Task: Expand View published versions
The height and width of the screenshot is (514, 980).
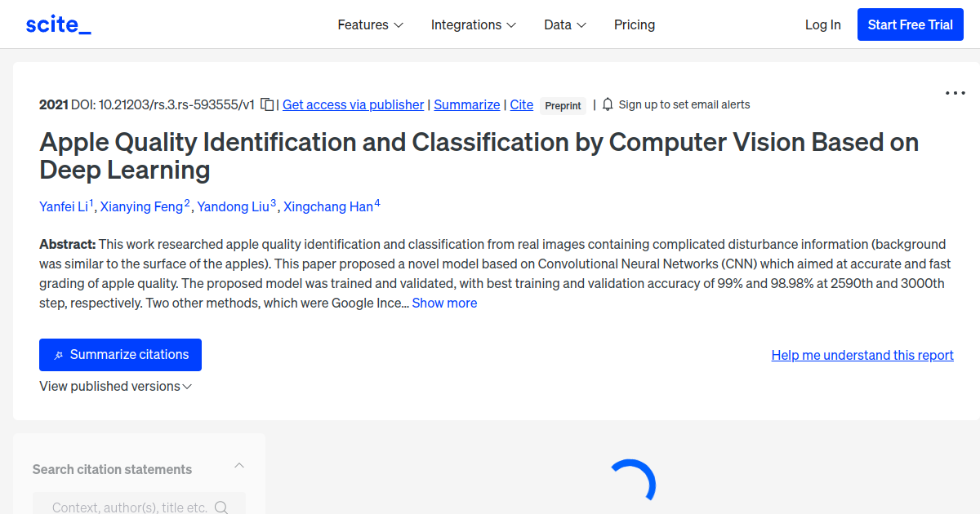Action: click(115, 386)
